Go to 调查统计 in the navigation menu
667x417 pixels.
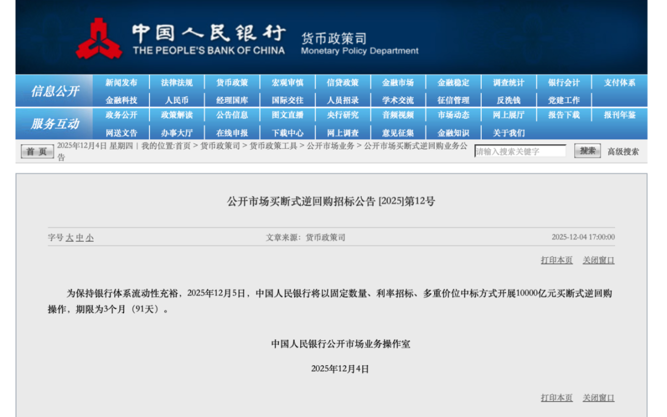pos(508,83)
